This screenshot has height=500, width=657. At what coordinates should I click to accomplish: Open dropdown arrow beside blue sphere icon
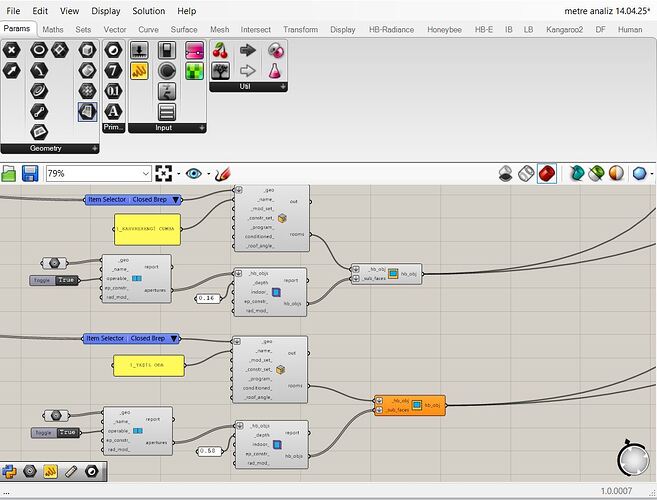coord(652,174)
